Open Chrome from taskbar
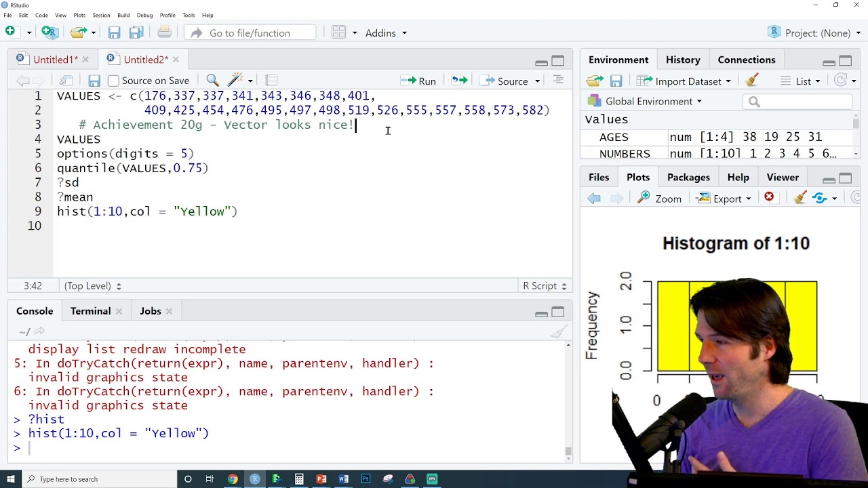The width and height of the screenshot is (868, 488). click(233, 479)
